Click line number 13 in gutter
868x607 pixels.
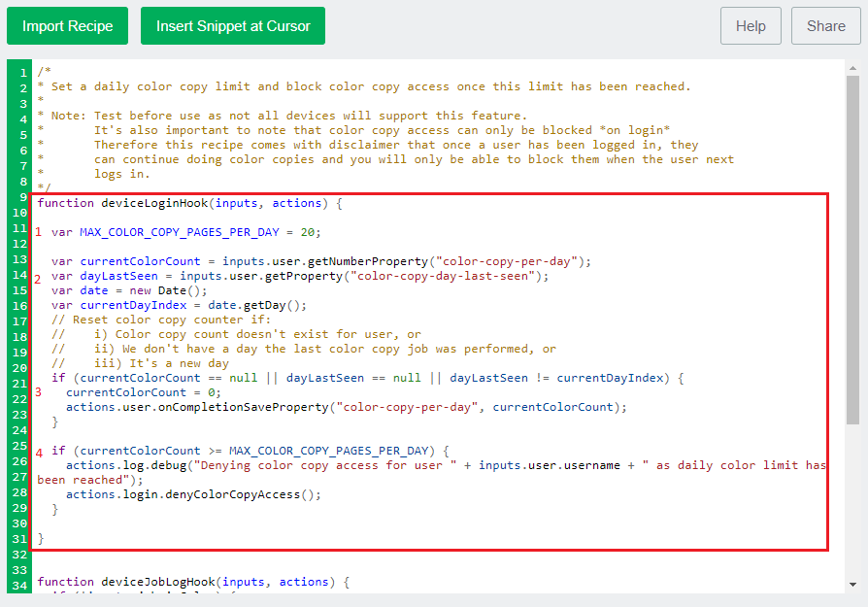[x=20, y=259]
